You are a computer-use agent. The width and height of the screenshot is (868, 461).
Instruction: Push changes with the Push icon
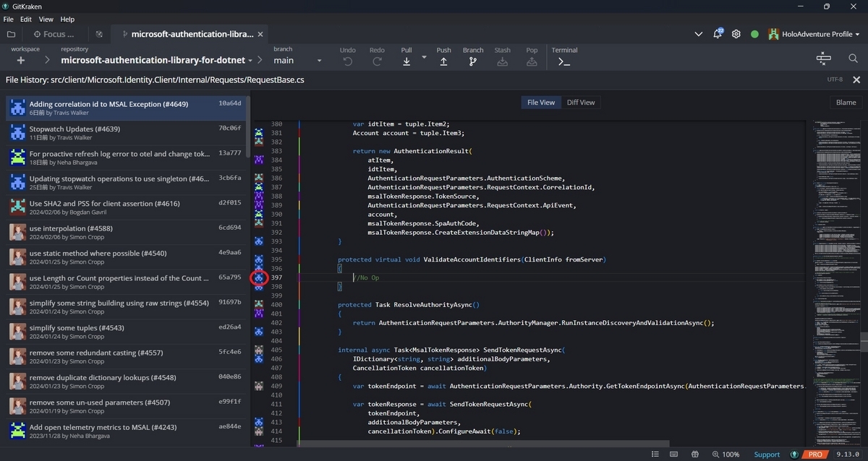click(443, 61)
